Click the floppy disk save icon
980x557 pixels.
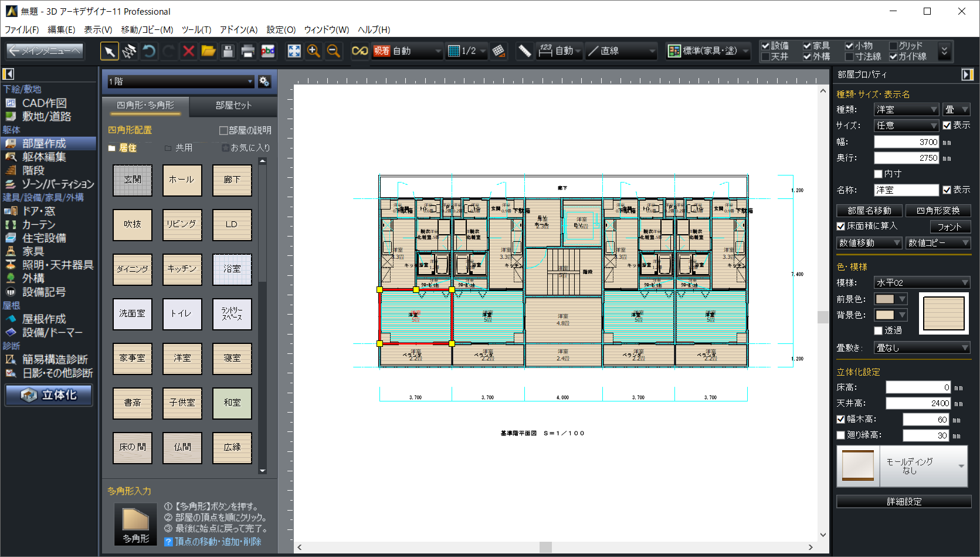pos(228,52)
